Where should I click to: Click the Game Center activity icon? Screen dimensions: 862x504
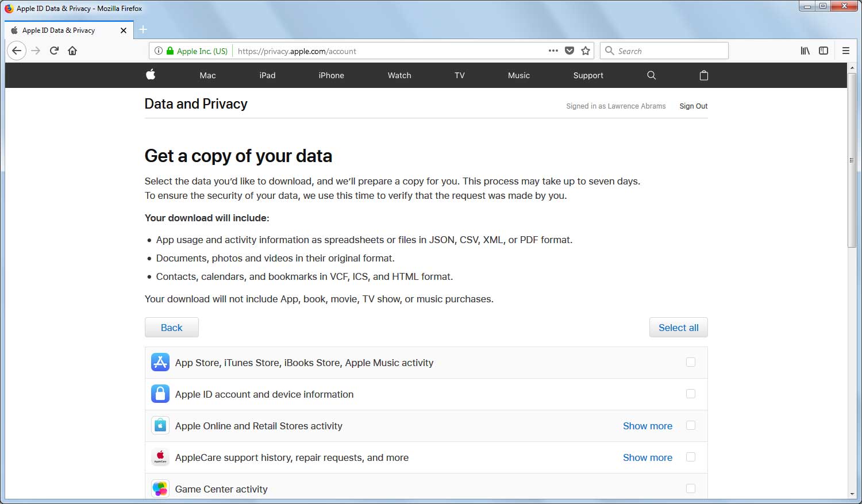point(160,488)
